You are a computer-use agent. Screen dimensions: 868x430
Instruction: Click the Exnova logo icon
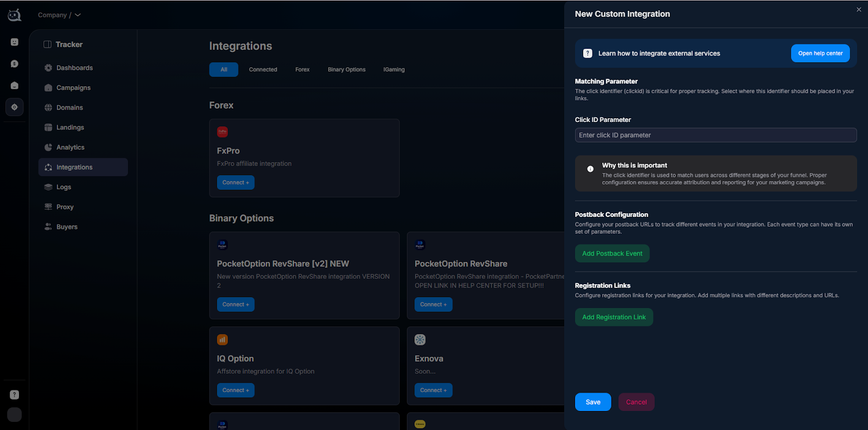pos(420,339)
